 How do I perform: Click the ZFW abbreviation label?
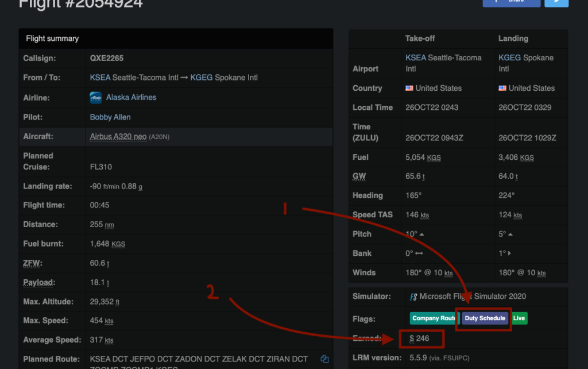[x=33, y=263]
